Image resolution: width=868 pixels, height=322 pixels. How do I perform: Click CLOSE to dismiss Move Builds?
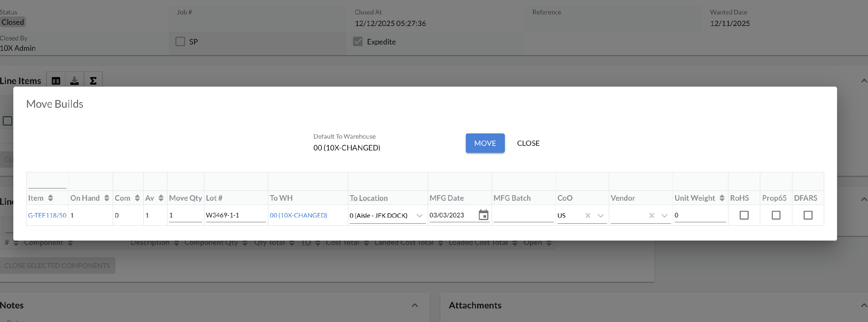pyautogui.click(x=528, y=143)
